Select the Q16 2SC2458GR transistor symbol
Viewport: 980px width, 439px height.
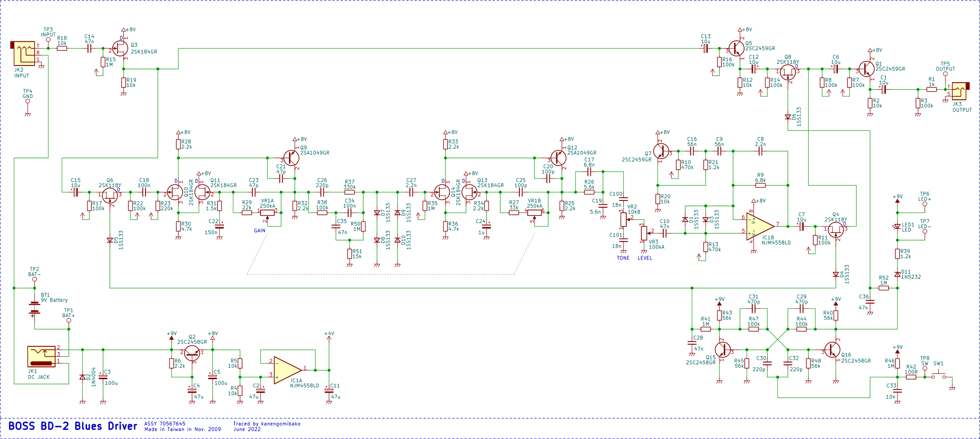[x=833, y=350]
